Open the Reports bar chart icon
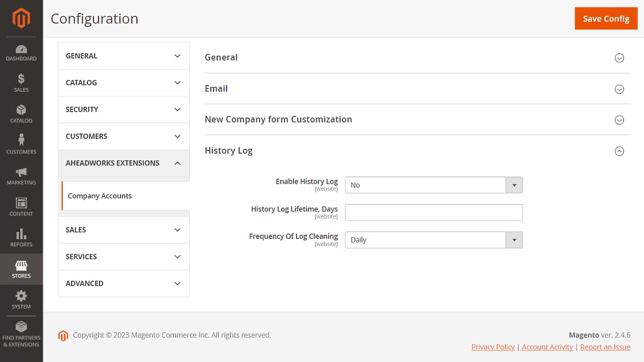 pos(21,238)
